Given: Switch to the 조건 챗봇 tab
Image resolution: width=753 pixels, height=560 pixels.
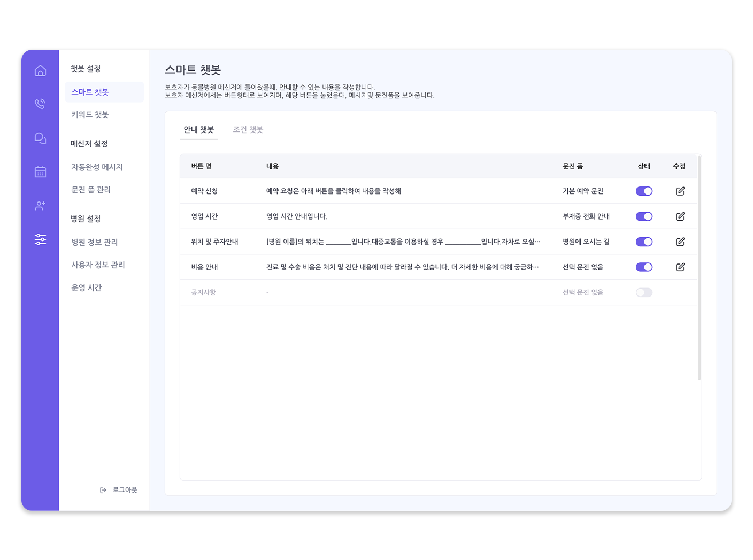Looking at the screenshot, I should tap(248, 130).
